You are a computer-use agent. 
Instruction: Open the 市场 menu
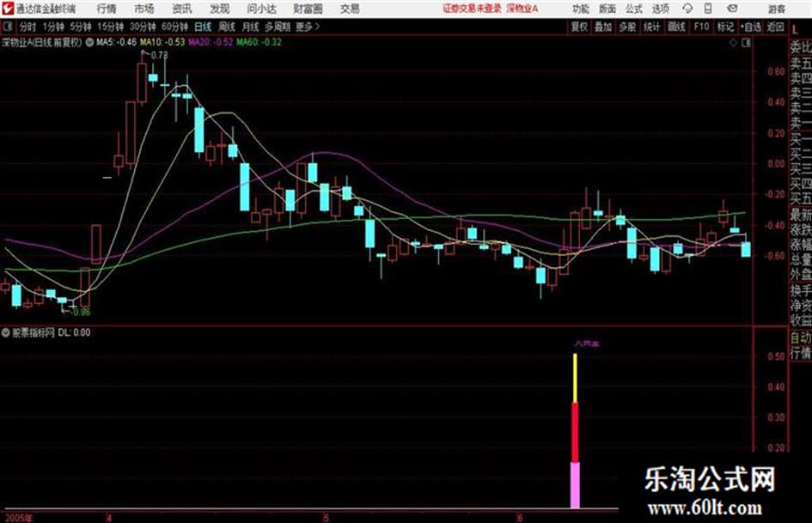[144, 9]
